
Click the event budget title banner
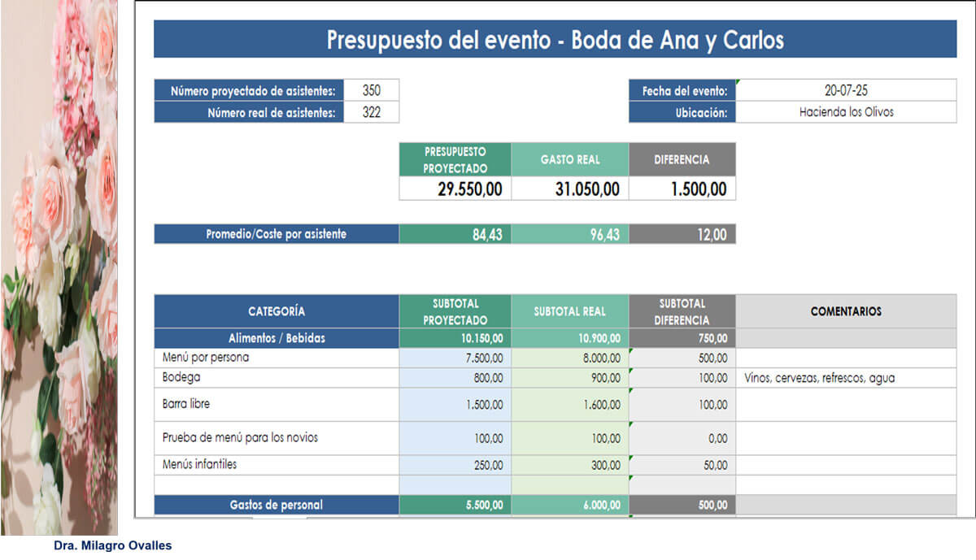[x=555, y=40]
